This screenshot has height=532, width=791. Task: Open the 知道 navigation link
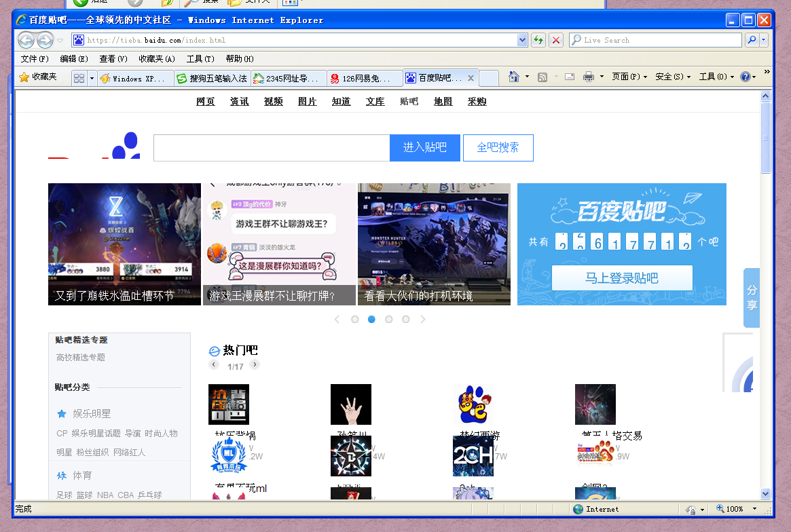coord(341,101)
